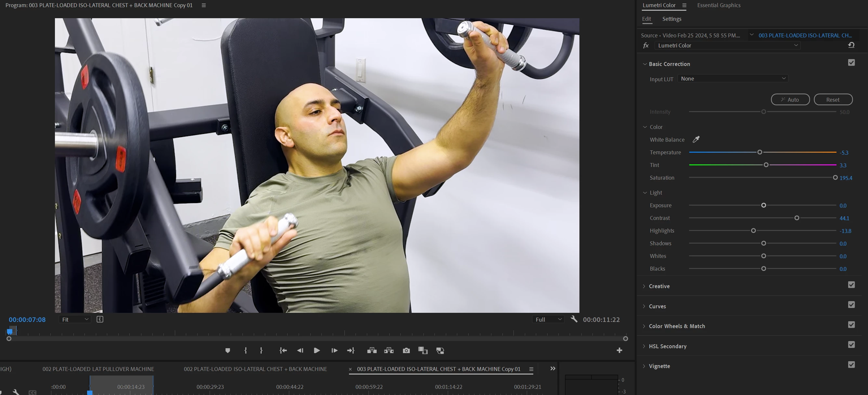Click the Go to In point icon
The image size is (868, 395).
(283, 350)
